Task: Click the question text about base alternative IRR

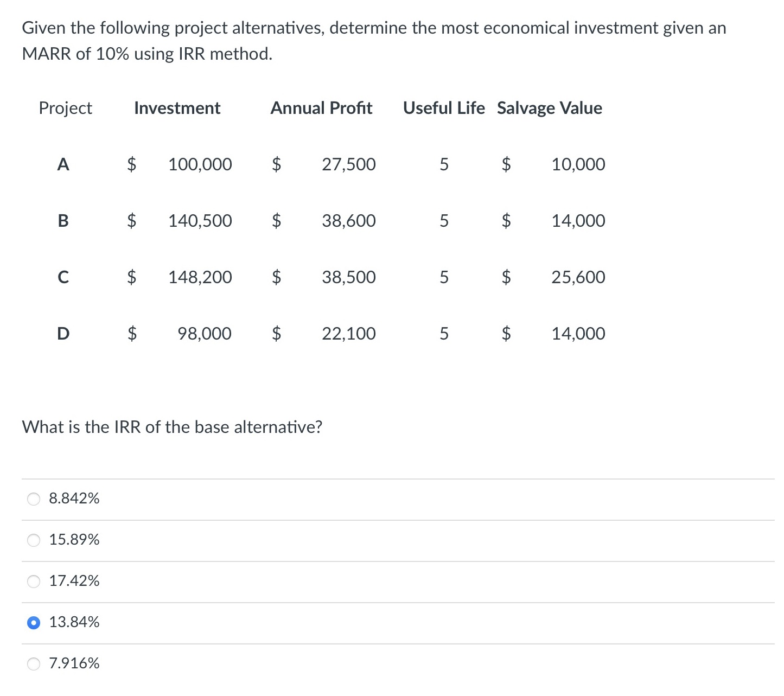Action: (x=172, y=427)
